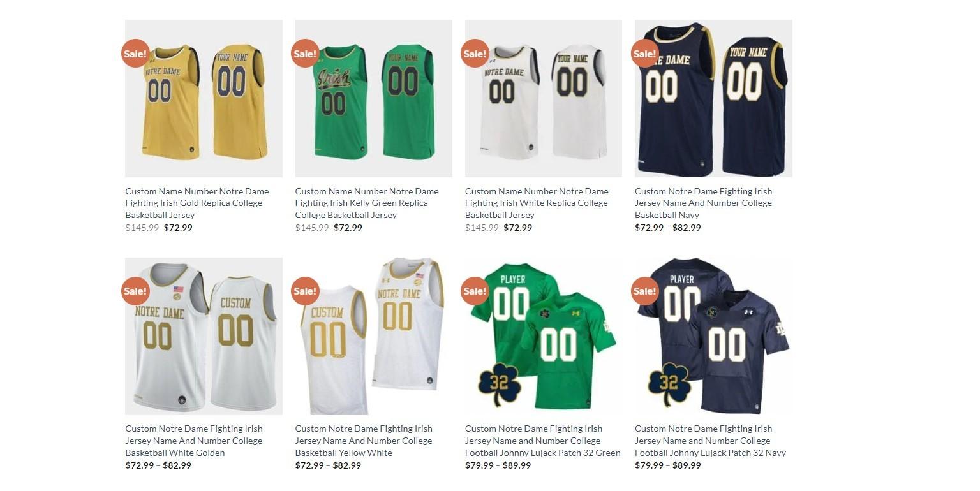Open the Yellow White basketball jersey image
This screenshot has width=980, height=491.
[x=373, y=336]
